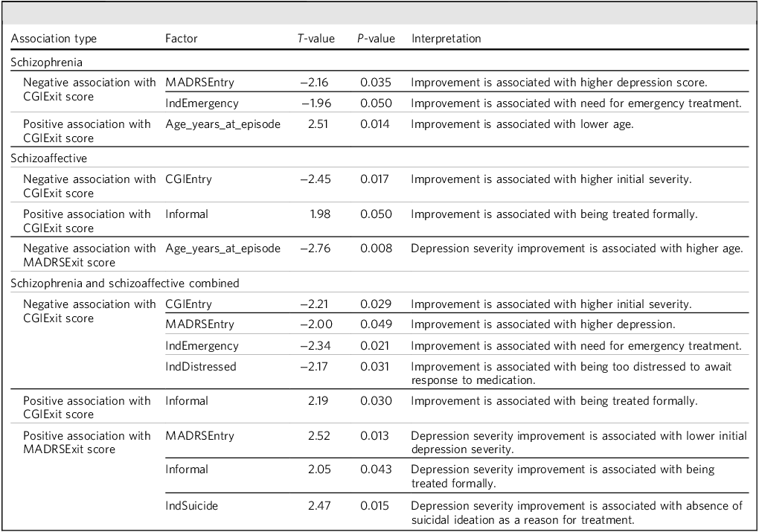Click the 'Interpretation' column header
The width and height of the screenshot is (759, 532).
pyautogui.click(x=446, y=39)
